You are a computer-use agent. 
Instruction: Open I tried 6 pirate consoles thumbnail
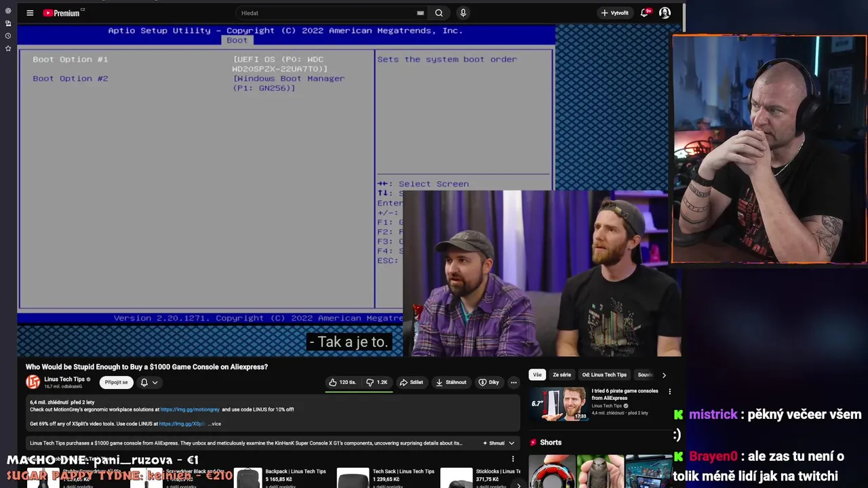pos(558,403)
